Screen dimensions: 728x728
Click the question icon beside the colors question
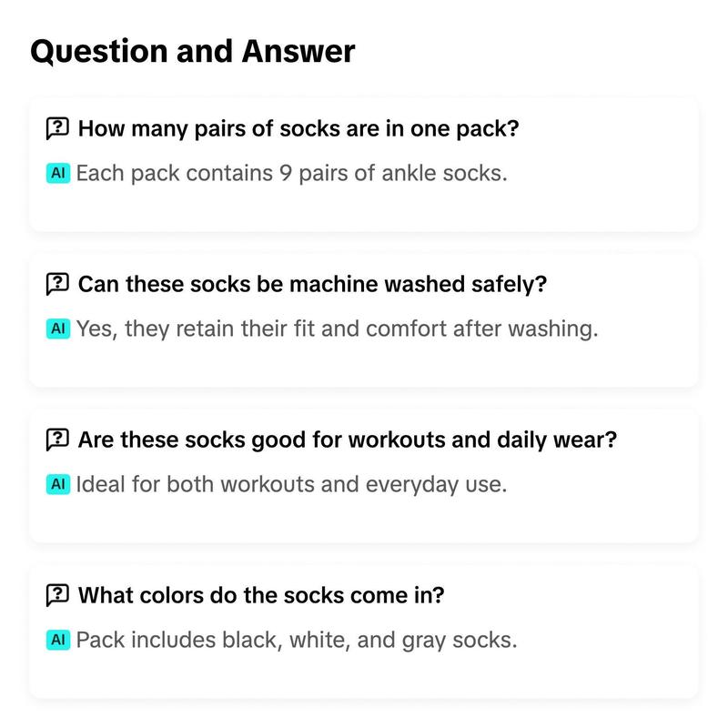[57, 595]
